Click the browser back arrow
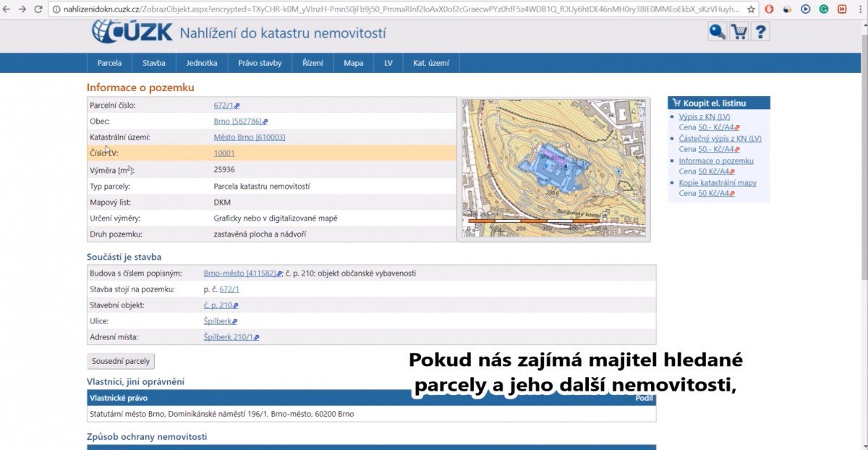This screenshot has height=450, width=868. tap(7, 9)
